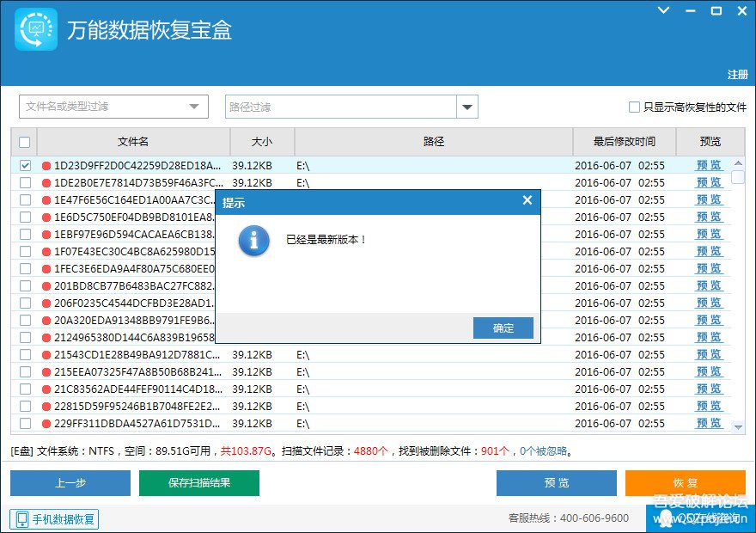756x533 pixels.
Task: Open the title bar chevron menu
Action: pos(663,11)
